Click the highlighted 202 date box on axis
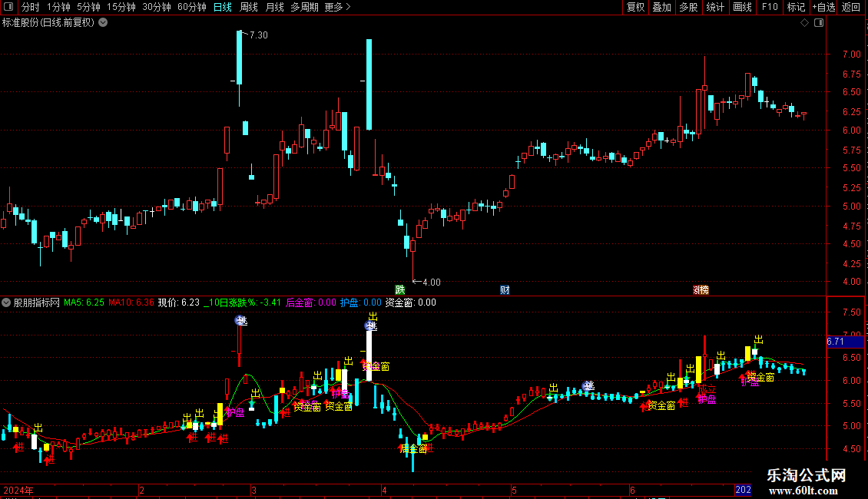 coord(743,490)
